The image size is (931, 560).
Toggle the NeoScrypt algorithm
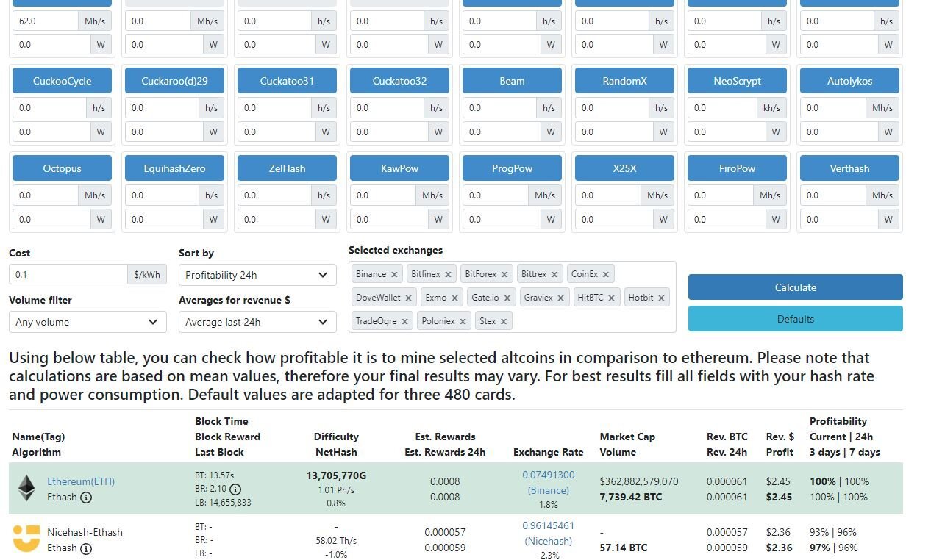click(737, 81)
